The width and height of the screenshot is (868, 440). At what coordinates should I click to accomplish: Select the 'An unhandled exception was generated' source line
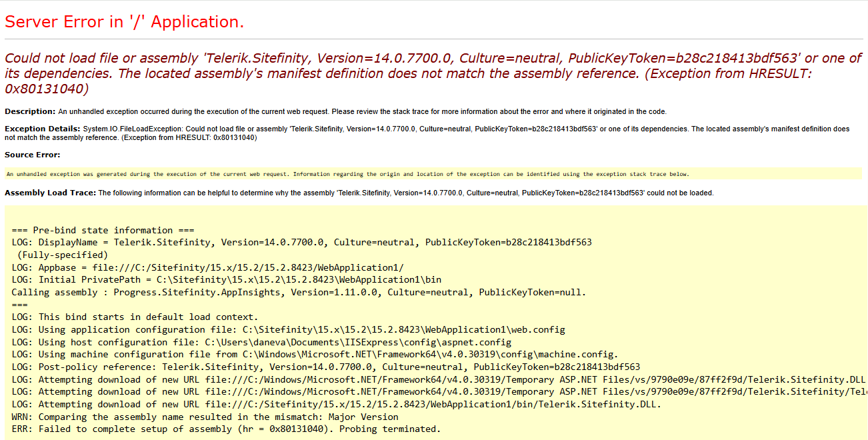coord(347,174)
